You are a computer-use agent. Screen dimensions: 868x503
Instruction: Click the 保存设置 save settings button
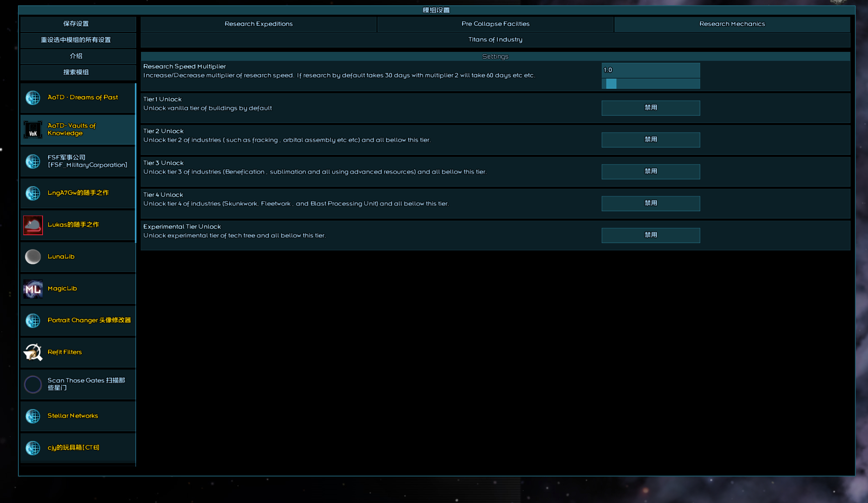point(76,24)
